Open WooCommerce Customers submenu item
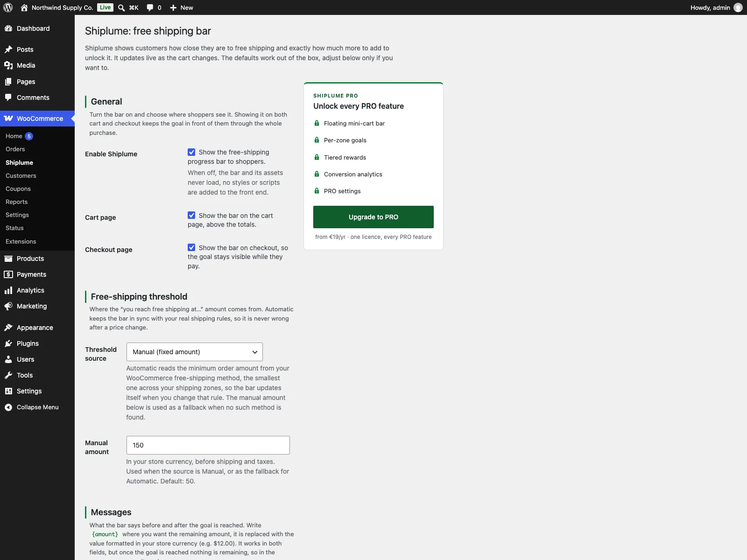 click(21, 176)
